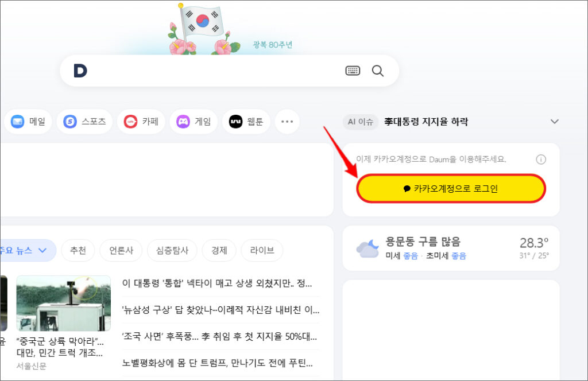588x381 pixels.
Task: Open headline 노벨평화상에 몸 단 트럼프
Action: coord(218,363)
